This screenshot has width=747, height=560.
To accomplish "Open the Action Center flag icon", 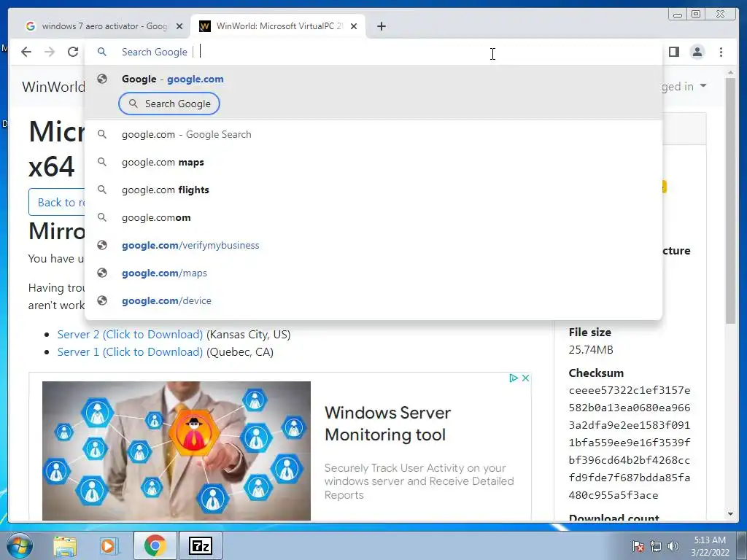I will pyautogui.click(x=638, y=546).
